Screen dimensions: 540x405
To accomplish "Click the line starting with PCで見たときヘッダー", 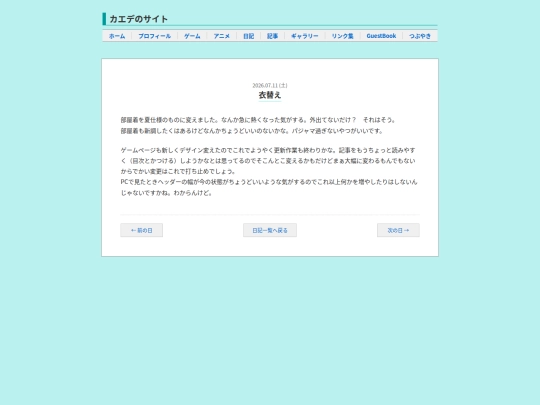I will pos(269,182).
